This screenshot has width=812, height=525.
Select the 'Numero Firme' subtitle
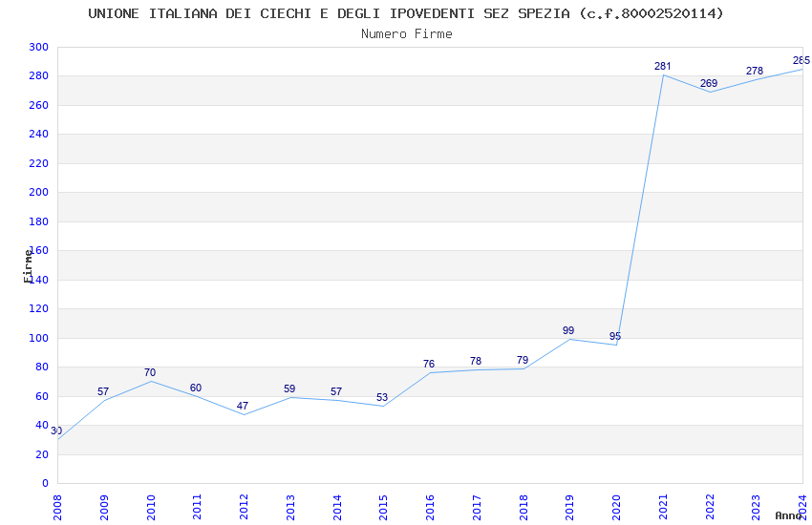(x=407, y=34)
